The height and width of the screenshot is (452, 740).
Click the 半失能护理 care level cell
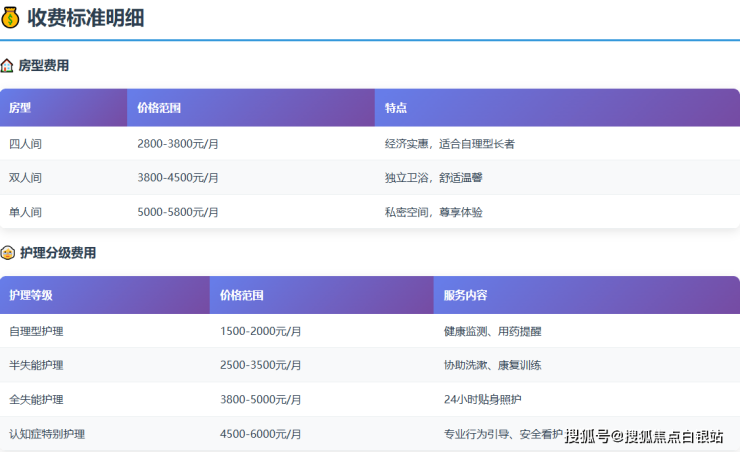click(x=36, y=365)
